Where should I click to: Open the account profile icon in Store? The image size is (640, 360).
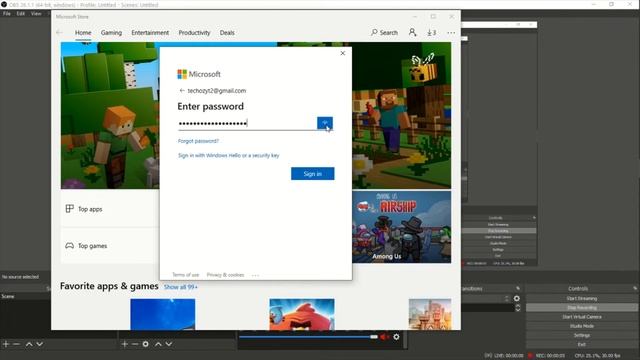(x=412, y=32)
